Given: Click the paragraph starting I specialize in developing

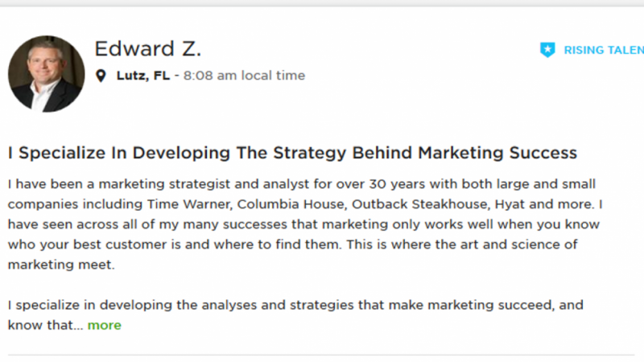Looking at the screenshot, I should pos(295,315).
